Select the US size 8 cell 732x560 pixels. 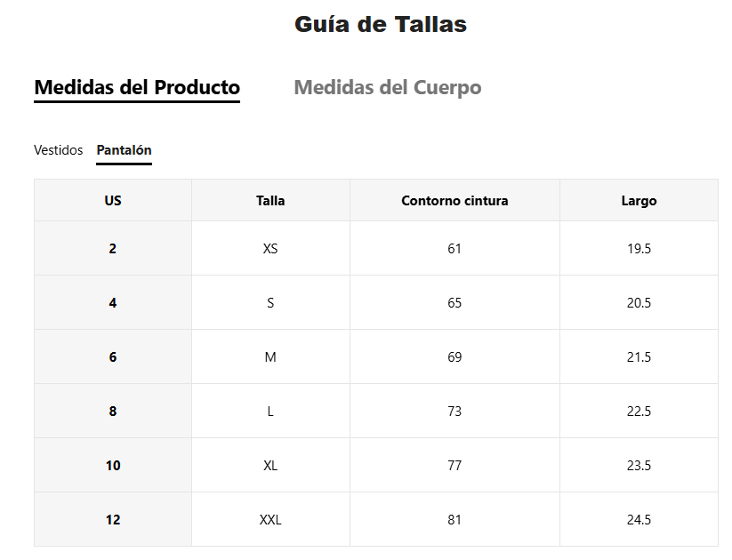pos(113,411)
